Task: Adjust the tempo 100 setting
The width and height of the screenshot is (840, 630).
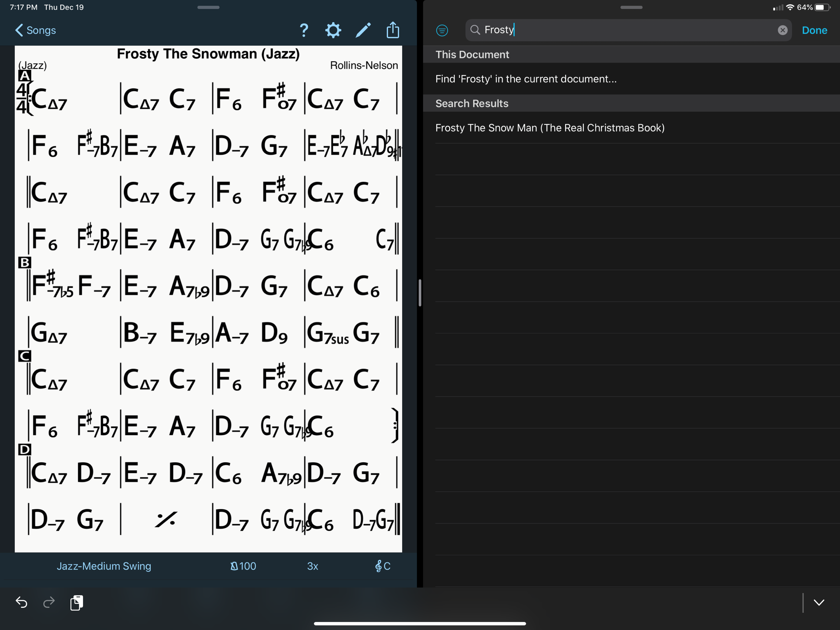Action: point(243,566)
